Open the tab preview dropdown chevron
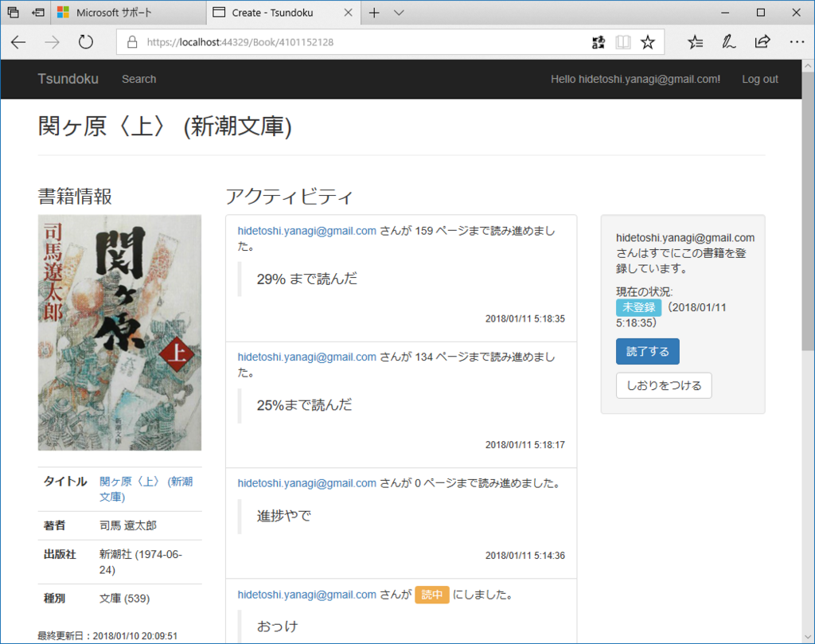Viewport: 815px width, 644px height. 397,12
